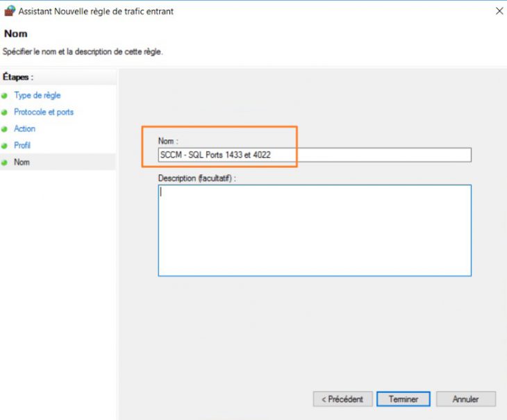The width and height of the screenshot is (507, 420).
Task: Click the firewall wizard title bar icon
Action: 10,10
